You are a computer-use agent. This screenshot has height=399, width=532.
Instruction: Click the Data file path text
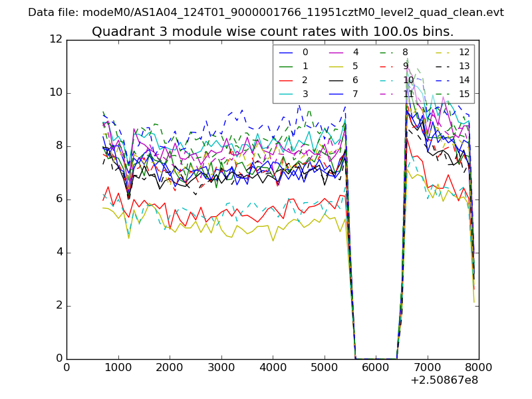click(266, 12)
